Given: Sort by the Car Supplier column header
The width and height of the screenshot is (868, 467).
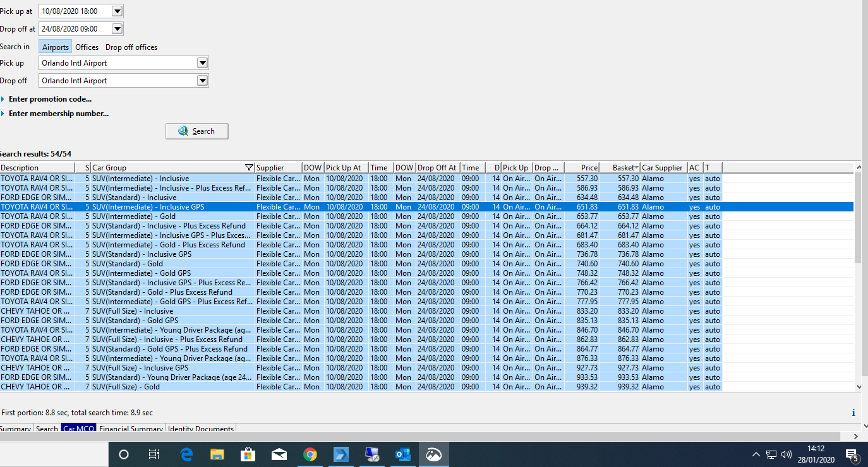Looking at the screenshot, I should (x=663, y=168).
